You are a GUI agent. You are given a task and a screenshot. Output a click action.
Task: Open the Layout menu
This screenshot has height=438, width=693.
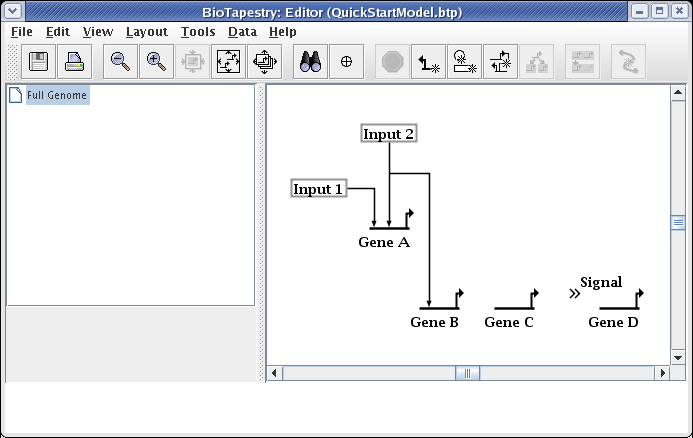(146, 31)
